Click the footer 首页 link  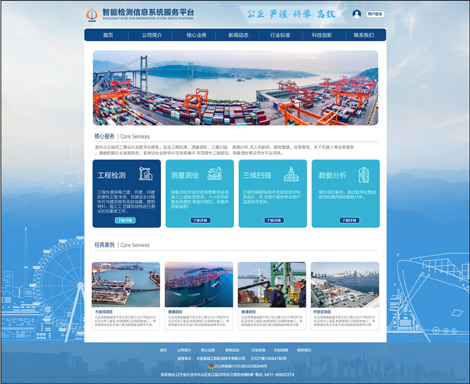(163, 350)
